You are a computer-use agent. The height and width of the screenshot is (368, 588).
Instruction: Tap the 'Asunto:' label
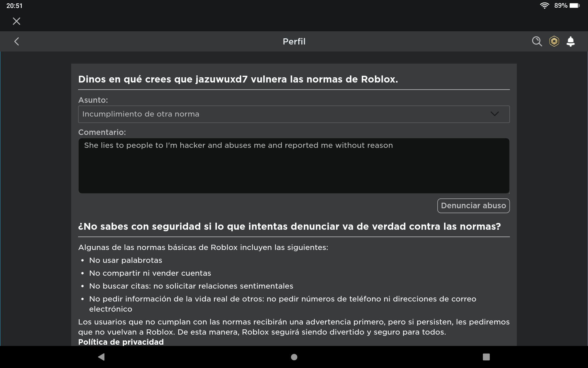pyautogui.click(x=93, y=100)
